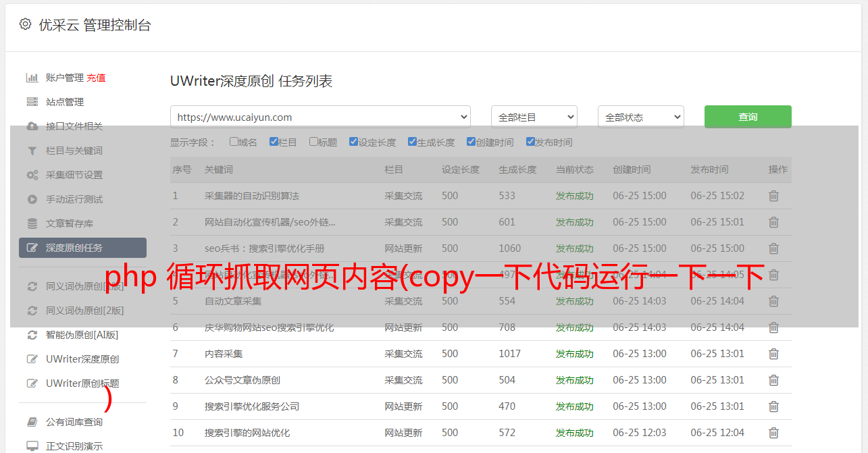This screenshot has width=868, height=453.
Task: Click the gear icon beside 优采云 管理控制台
Action: pyautogui.click(x=25, y=24)
